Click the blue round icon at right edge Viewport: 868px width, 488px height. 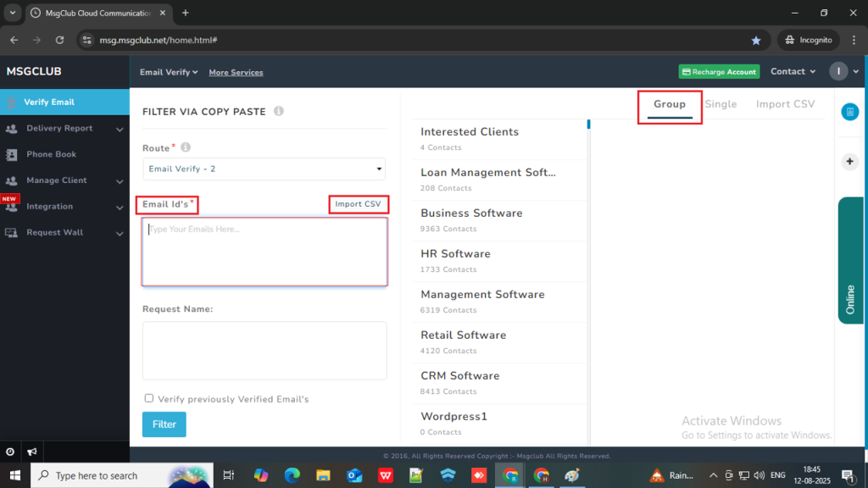(849, 112)
